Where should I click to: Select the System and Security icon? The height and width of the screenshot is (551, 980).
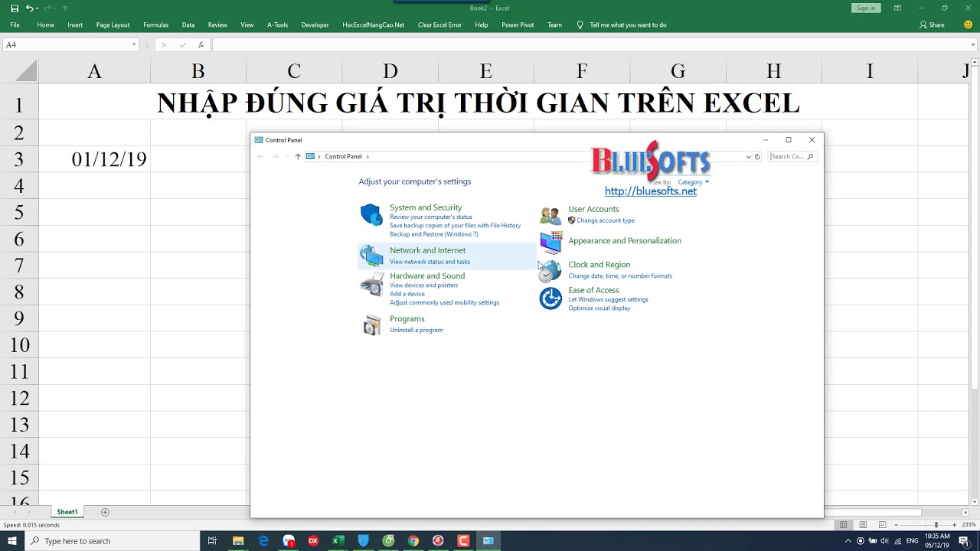tap(371, 215)
